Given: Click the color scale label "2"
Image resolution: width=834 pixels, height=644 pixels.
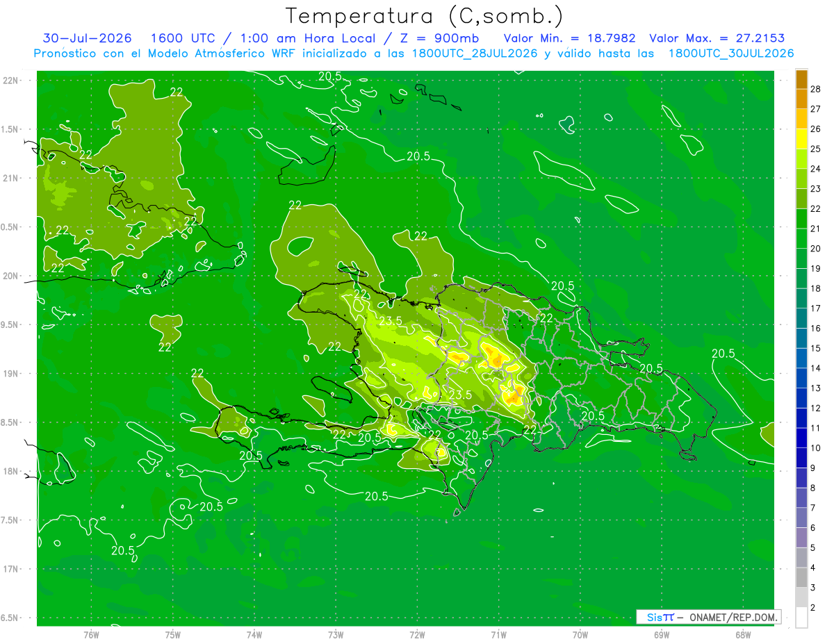Looking at the screenshot, I should tap(814, 608).
